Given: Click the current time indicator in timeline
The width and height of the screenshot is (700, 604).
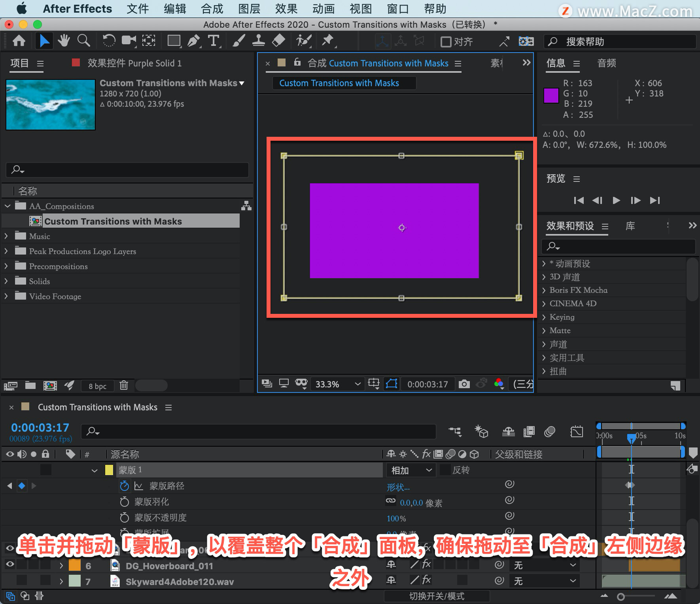Looking at the screenshot, I should (x=632, y=438).
